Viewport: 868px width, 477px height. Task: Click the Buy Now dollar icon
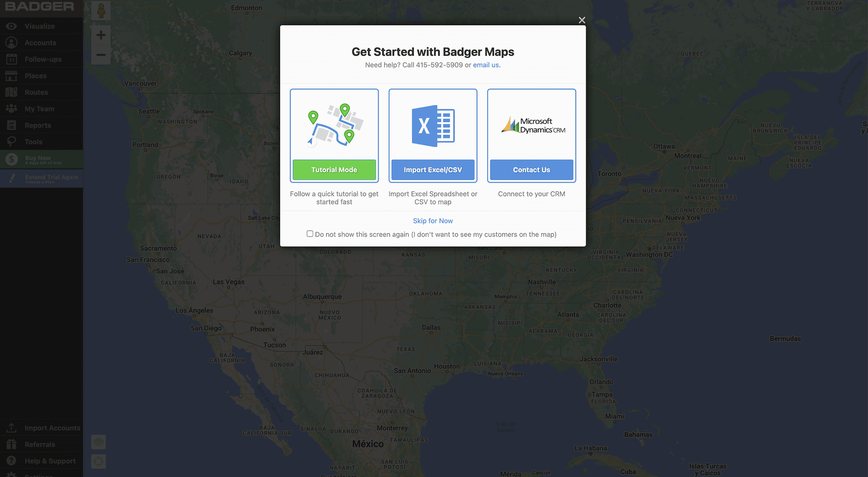[12, 160]
